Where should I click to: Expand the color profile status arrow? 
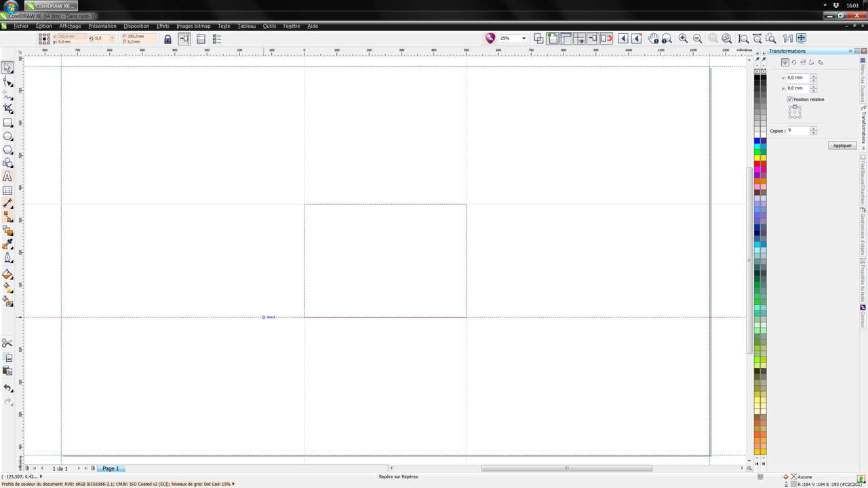233,484
